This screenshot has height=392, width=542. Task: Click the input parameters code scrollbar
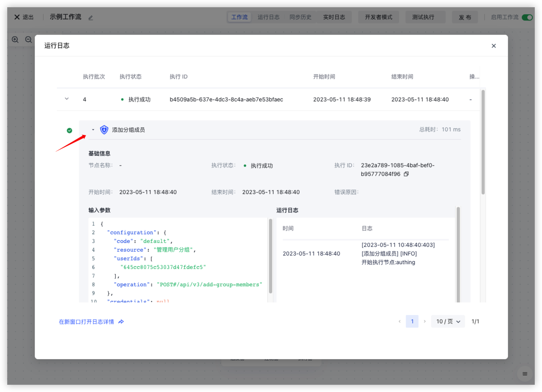[x=271, y=256]
